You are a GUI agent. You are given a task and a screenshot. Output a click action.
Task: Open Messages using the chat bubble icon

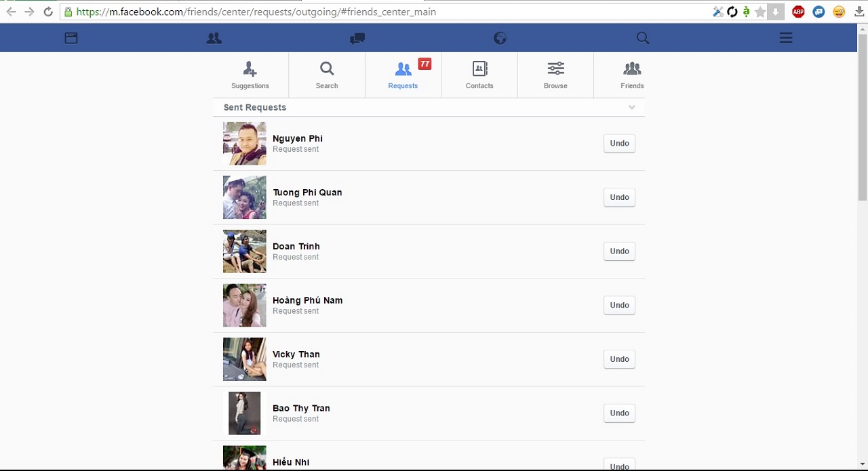tap(357, 38)
